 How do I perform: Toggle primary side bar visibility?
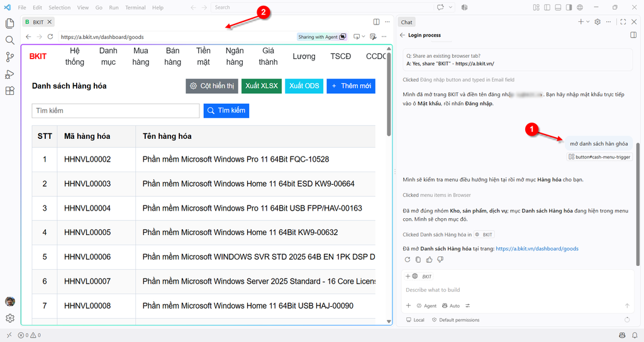coord(547,7)
